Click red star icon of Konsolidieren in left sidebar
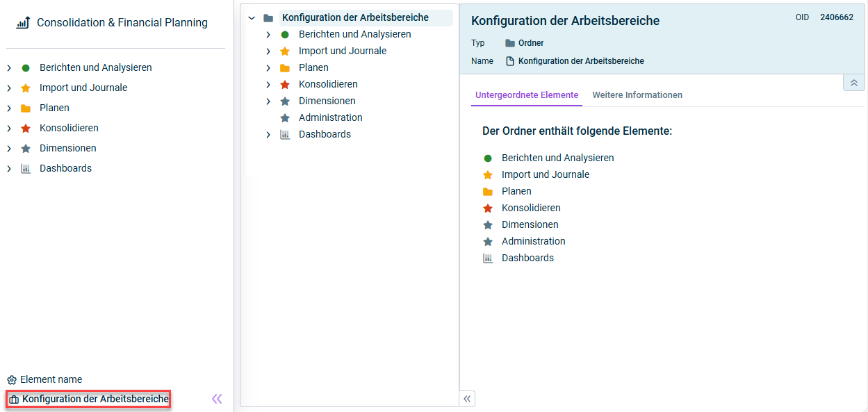The image size is (868, 412). 26,129
